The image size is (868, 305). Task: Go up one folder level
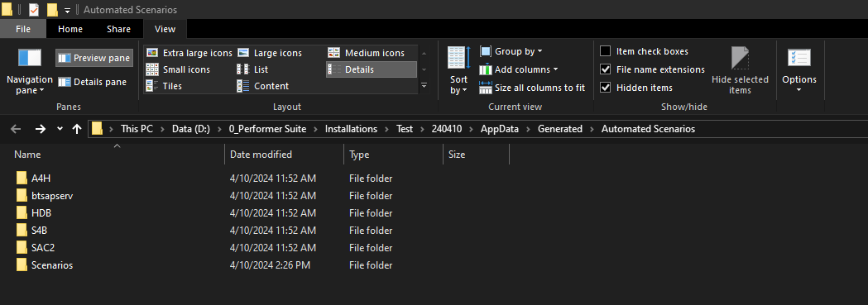tap(76, 129)
